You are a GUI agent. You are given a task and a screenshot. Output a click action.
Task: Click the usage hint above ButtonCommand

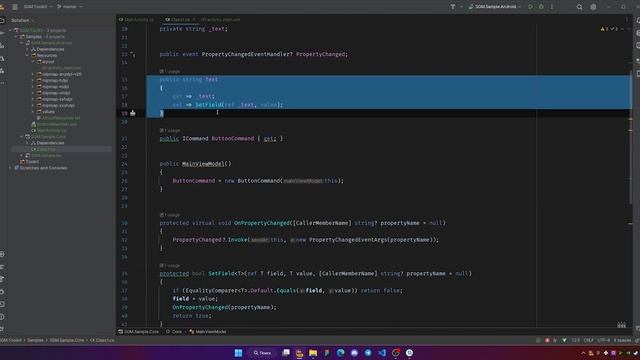click(170, 131)
